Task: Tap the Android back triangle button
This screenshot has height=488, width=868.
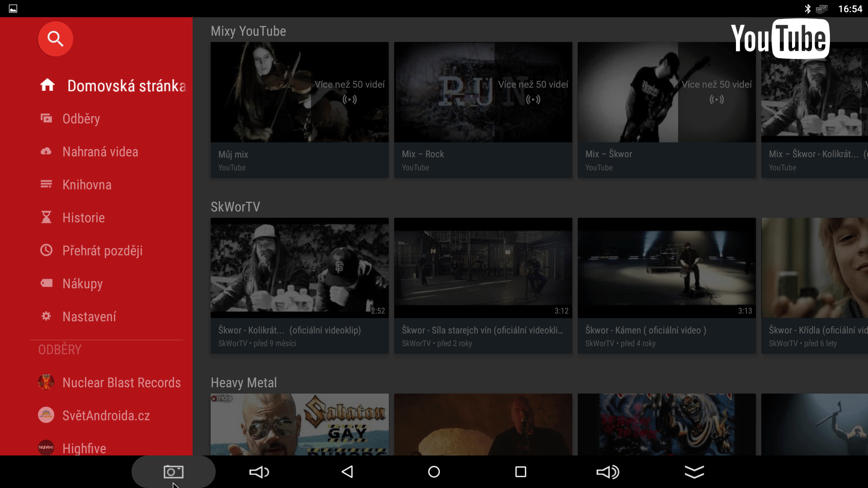Action: tap(347, 472)
